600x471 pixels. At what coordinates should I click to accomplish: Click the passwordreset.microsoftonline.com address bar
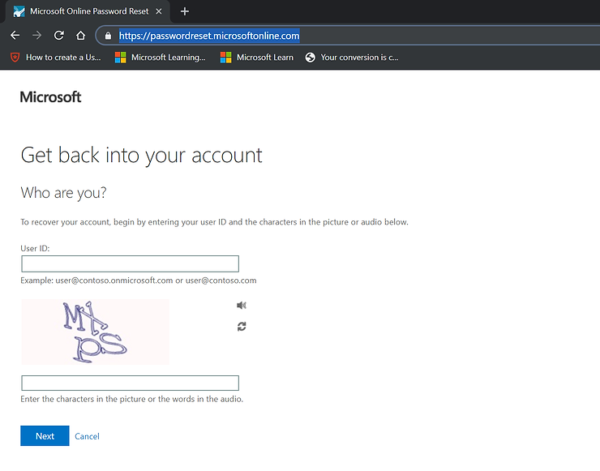click(300, 35)
